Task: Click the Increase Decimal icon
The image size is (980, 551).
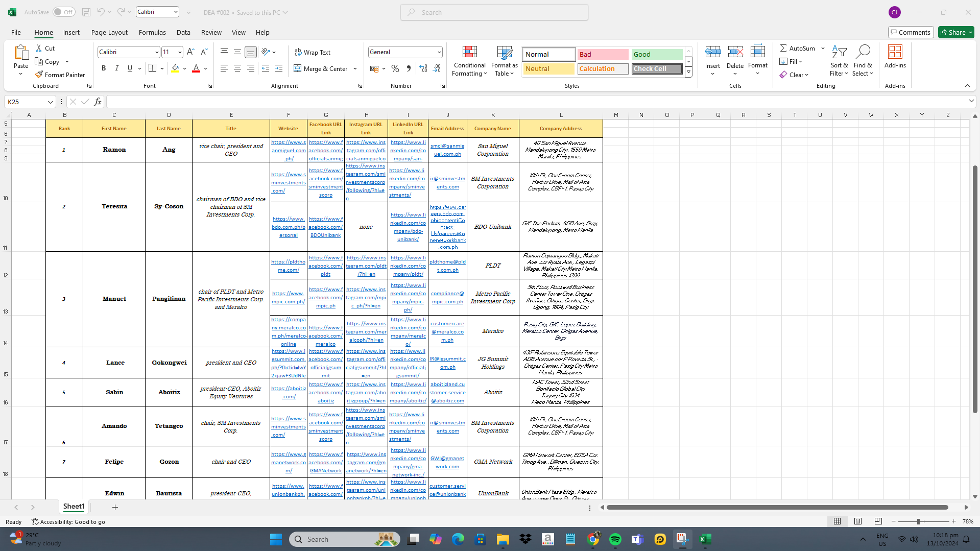Action: pyautogui.click(x=423, y=68)
